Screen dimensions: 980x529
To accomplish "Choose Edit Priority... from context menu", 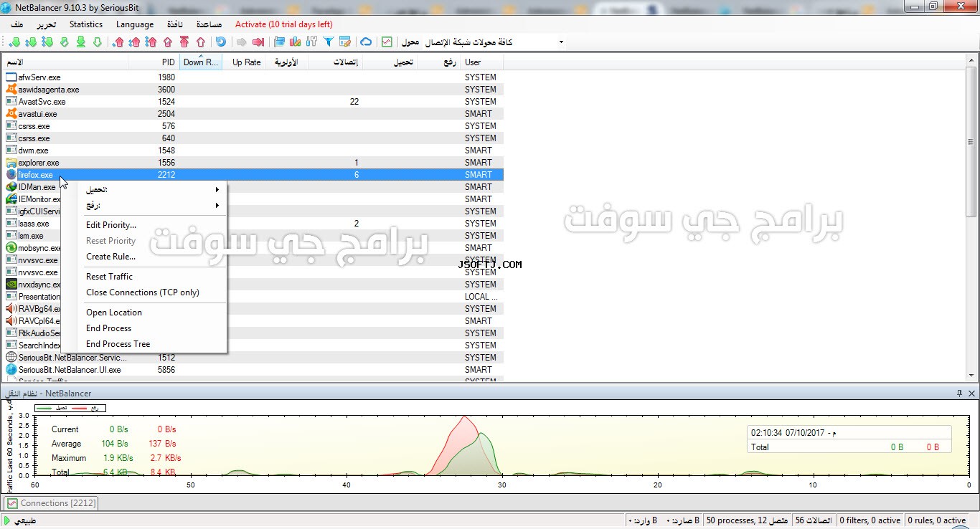I will [152, 225].
